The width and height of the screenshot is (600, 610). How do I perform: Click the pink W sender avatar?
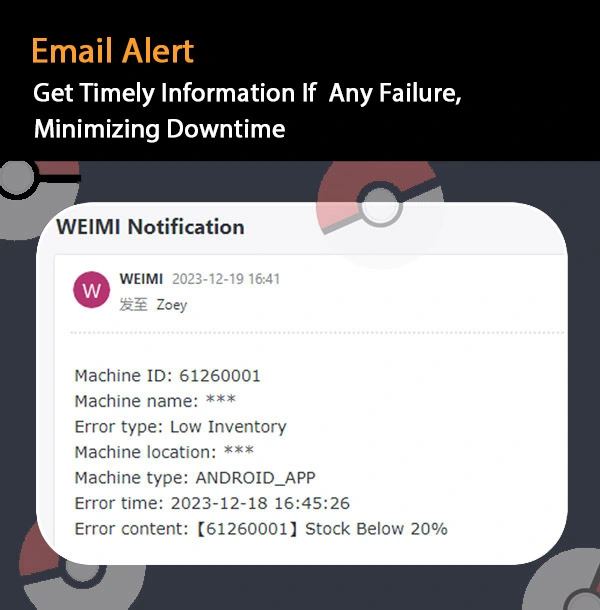(x=91, y=290)
